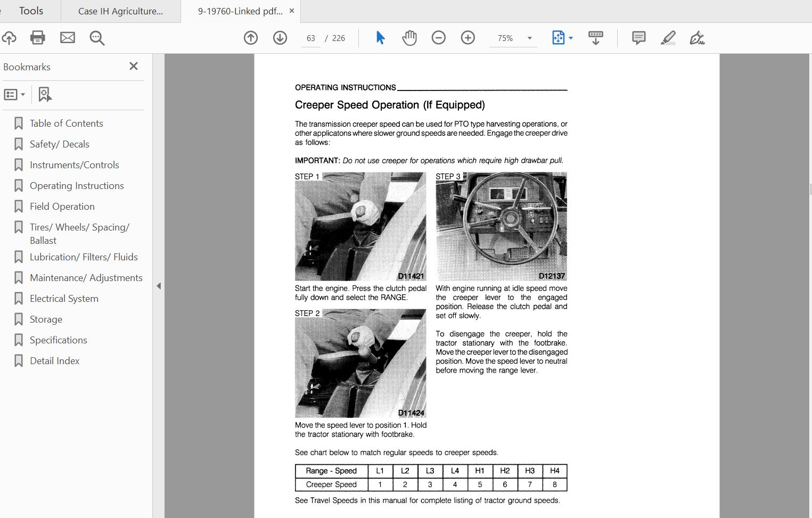
Task: Select the arrow selection tool
Action: tap(380, 38)
